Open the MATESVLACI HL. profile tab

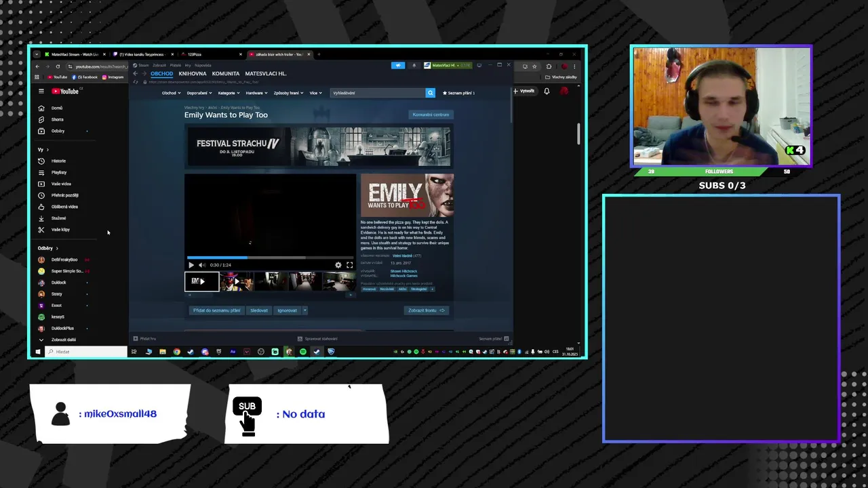[x=266, y=73]
